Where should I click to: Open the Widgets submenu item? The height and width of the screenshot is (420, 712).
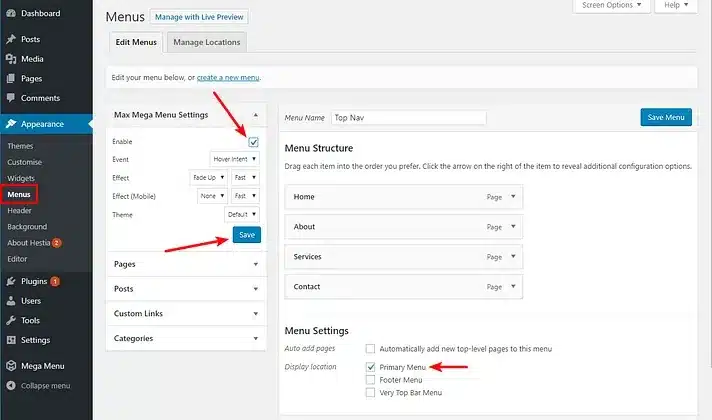(x=22, y=178)
